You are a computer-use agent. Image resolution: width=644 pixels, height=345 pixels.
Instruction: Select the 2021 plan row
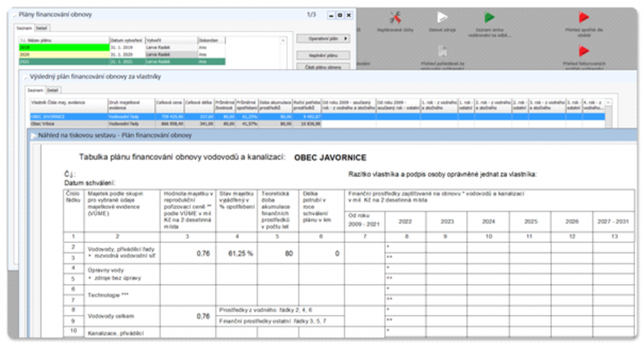(x=122, y=61)
